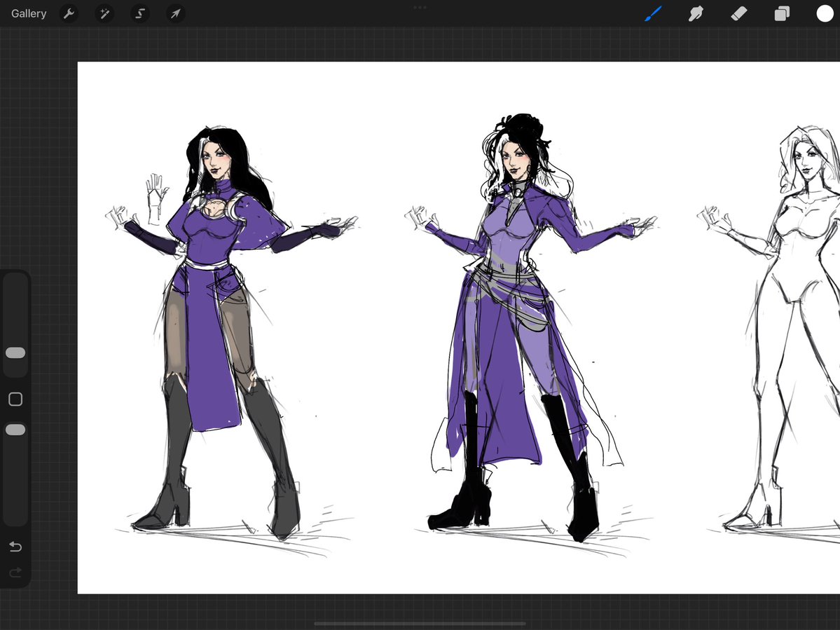Open the Actions menu with the wrench icon
Image resolution: width=840 pixels, height=630 pixels.
(69, 13)
